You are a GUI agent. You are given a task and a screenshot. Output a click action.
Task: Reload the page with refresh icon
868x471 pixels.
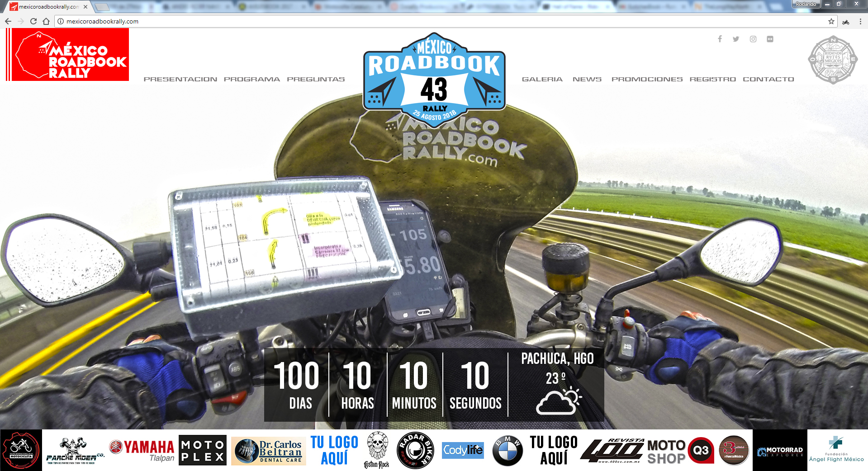pyautogui.click(x=33, y=21)
